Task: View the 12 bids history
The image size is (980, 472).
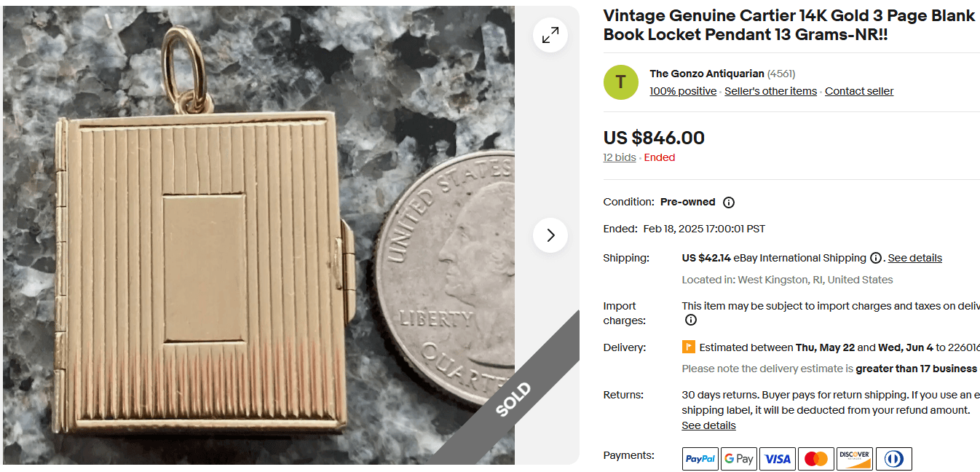Action: [619, 157]
